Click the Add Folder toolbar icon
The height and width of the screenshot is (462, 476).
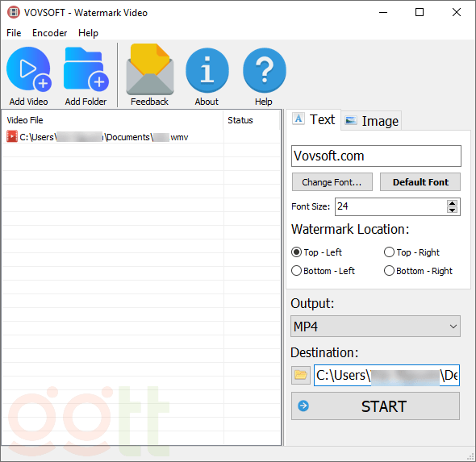pos(86,69)
